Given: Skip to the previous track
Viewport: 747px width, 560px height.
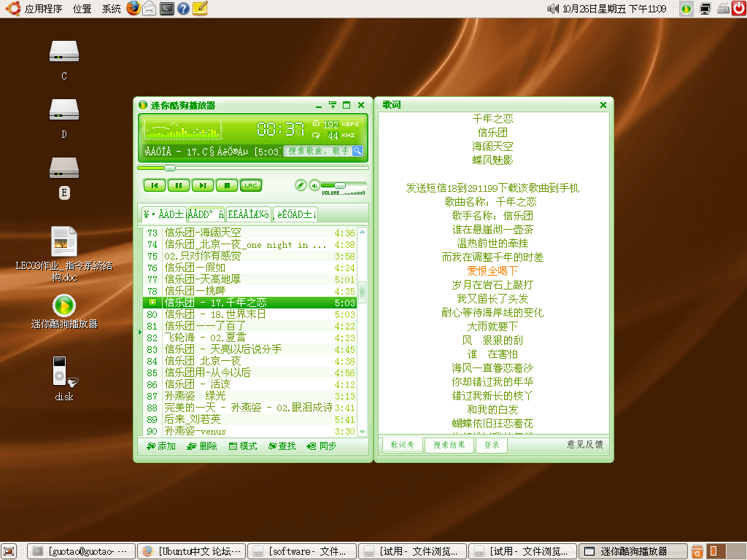Looking at the screenshot, I should coord(155,185).
